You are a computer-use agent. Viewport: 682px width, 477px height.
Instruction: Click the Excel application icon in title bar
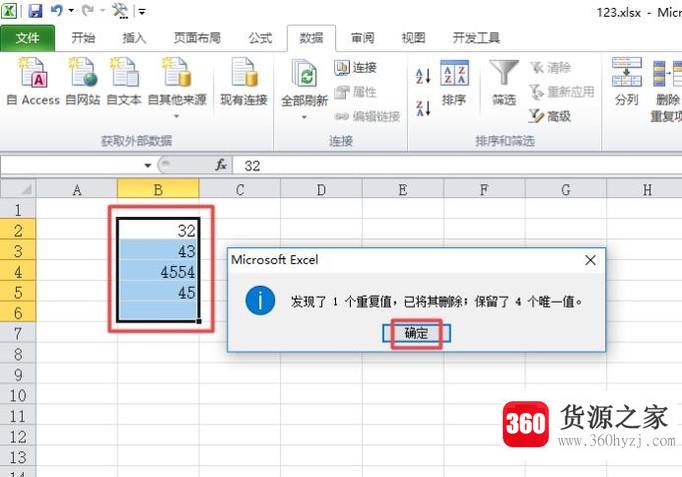[9, 10]
